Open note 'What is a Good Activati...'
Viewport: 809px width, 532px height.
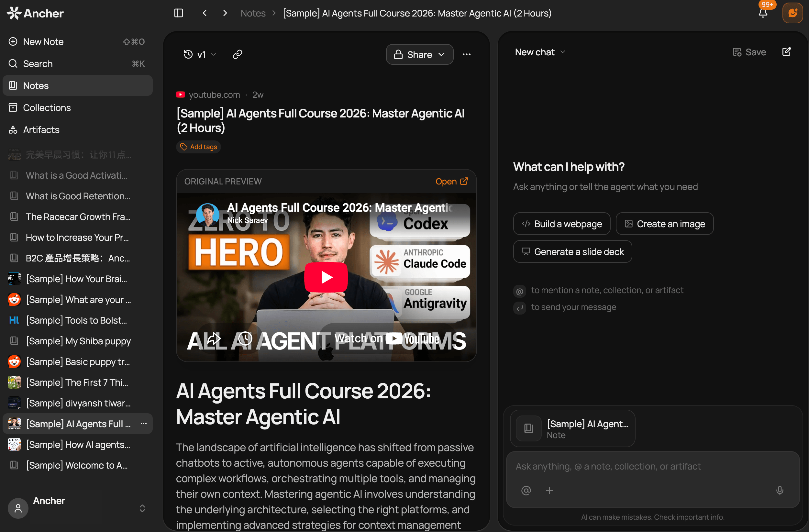[x=77, y=175]
